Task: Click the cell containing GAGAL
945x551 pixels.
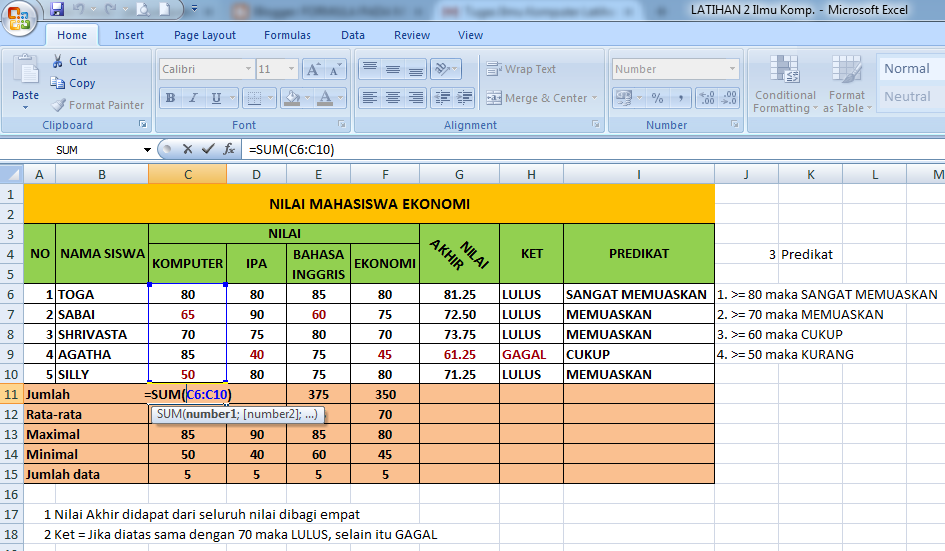Action: [x=531, y=354]
